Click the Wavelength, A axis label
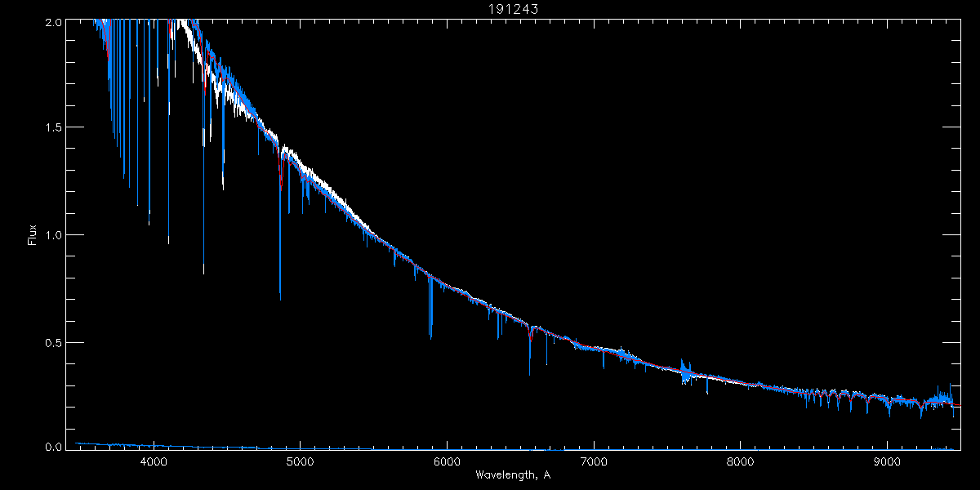 [x=513, y=475]
